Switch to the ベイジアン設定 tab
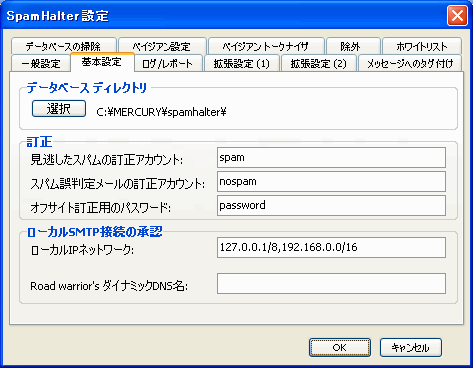This screenshot has width=473, height=368. (162, 46)
